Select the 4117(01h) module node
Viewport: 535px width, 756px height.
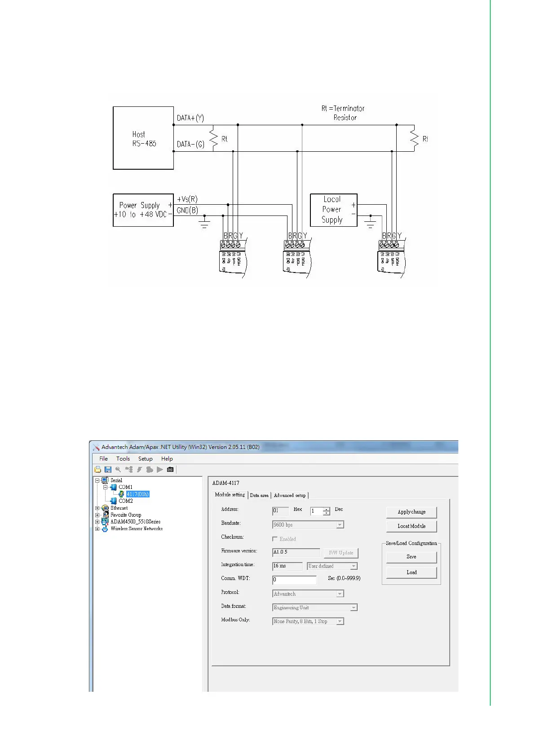coord(137,494)
